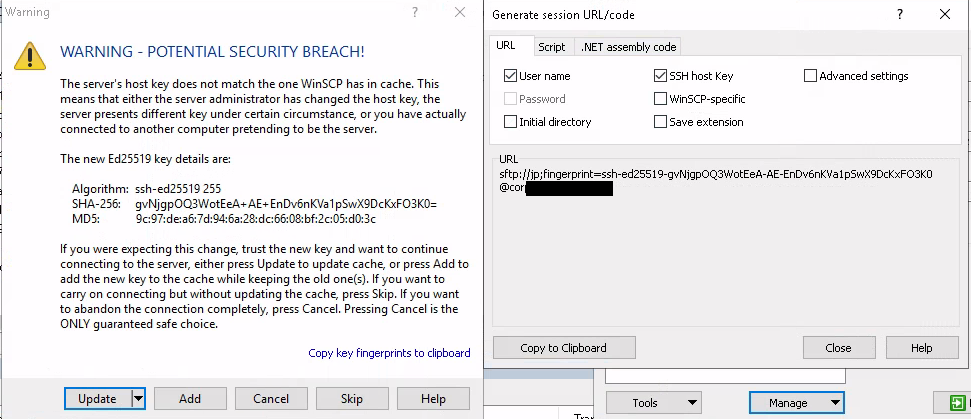Uncheck the User name checkbox

511,76
